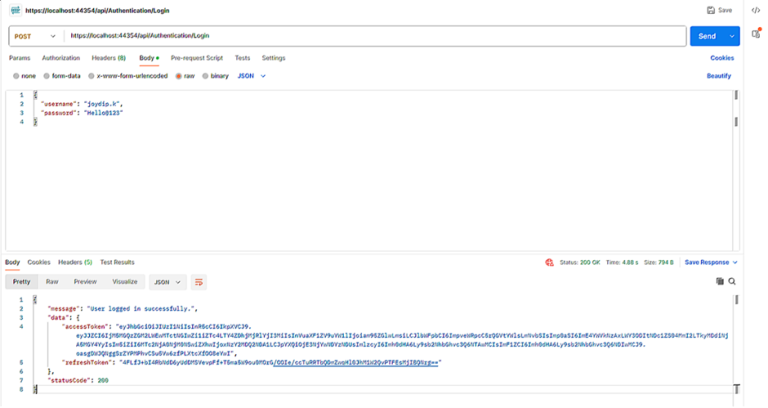The image size is (768, 408).
Task: Click the "data" key in response
Action: (57, 318)
